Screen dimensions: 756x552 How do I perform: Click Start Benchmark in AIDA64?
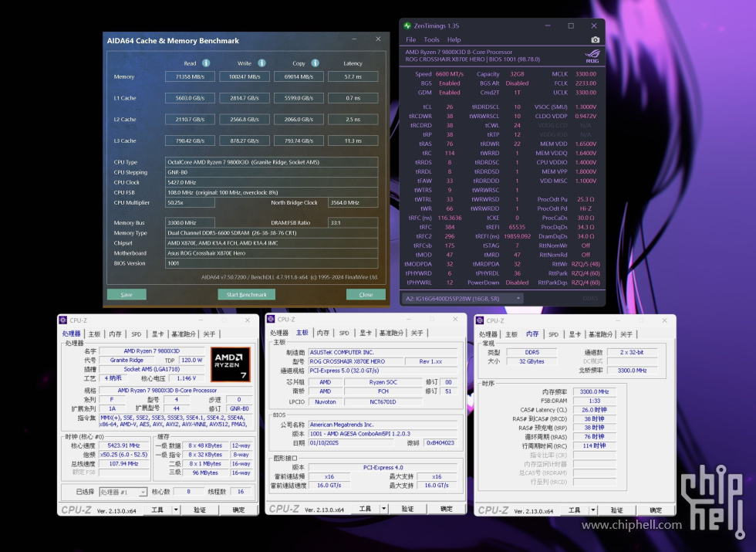(x=246, y=294)
